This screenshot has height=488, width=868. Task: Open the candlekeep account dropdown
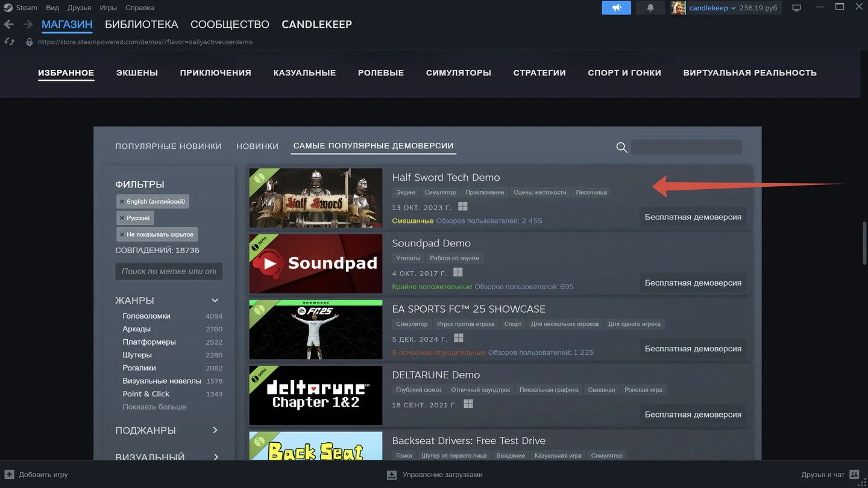point(733,8)
